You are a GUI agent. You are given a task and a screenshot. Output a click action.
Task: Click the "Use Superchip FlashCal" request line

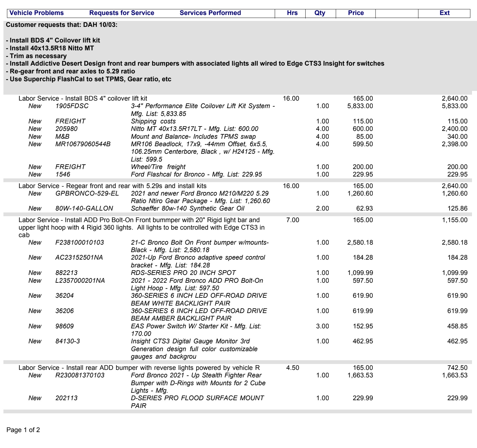89,79
